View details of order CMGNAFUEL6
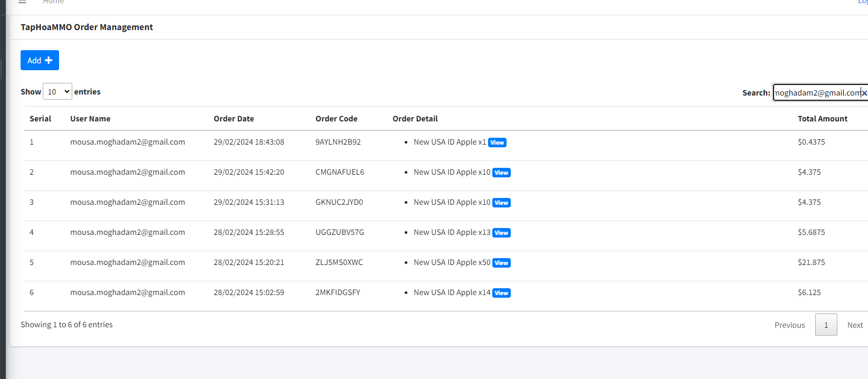The height and width of the screenshot is (379, 868). point(501,173)
